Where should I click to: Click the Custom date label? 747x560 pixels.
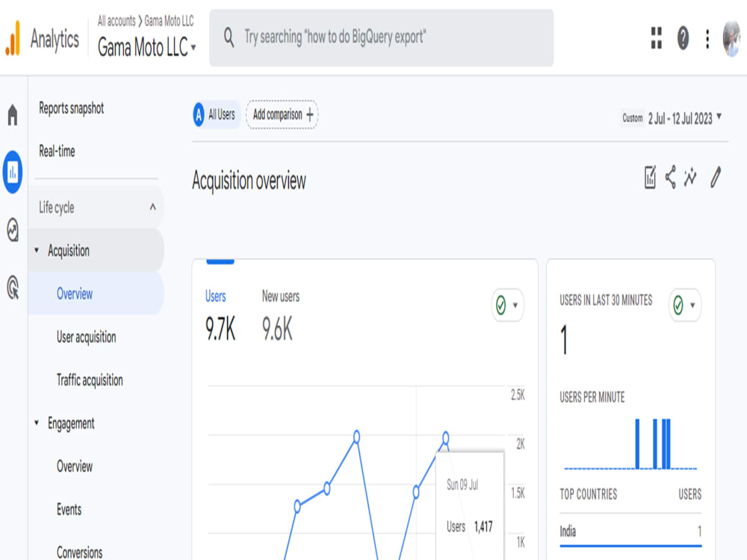[x=632, y=118]
